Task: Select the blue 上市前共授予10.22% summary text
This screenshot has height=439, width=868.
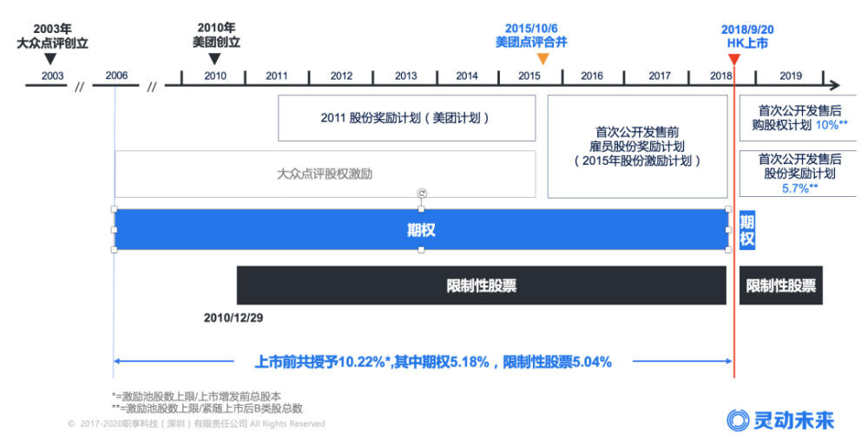Action: [x=432, y=362]
